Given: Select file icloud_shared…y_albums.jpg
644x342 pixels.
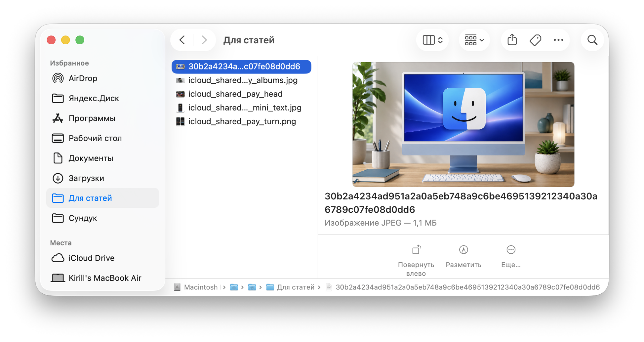Looking at the screenshot, I should [241, 80].
